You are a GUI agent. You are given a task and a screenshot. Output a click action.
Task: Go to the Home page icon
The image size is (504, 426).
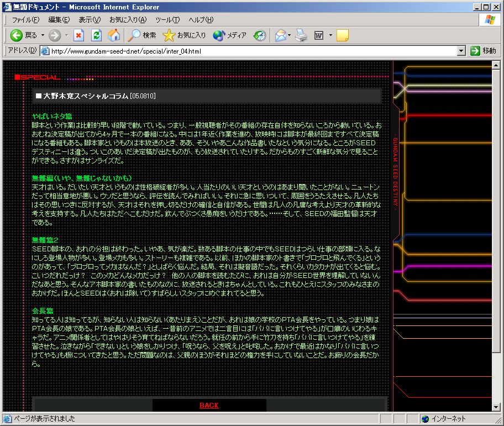114,35
